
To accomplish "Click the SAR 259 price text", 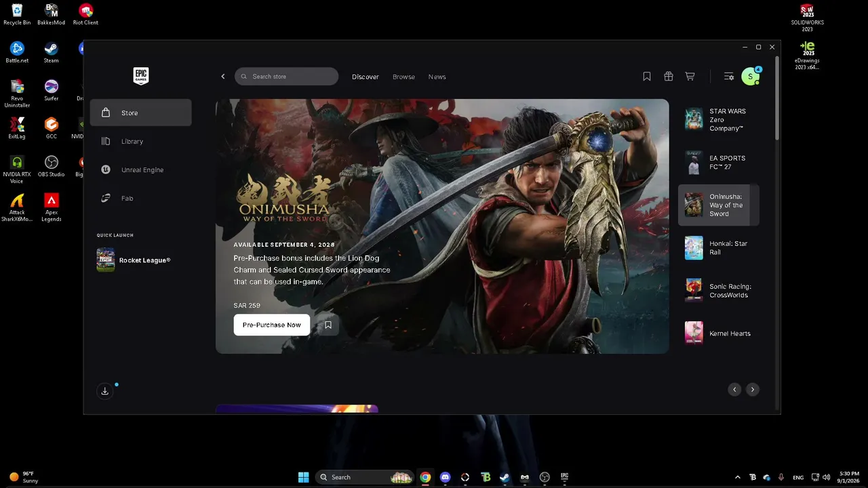I will [247, 306].
